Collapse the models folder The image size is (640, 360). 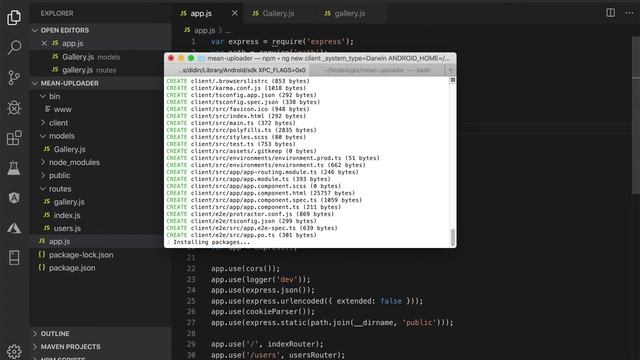click(x=62, y=136)
